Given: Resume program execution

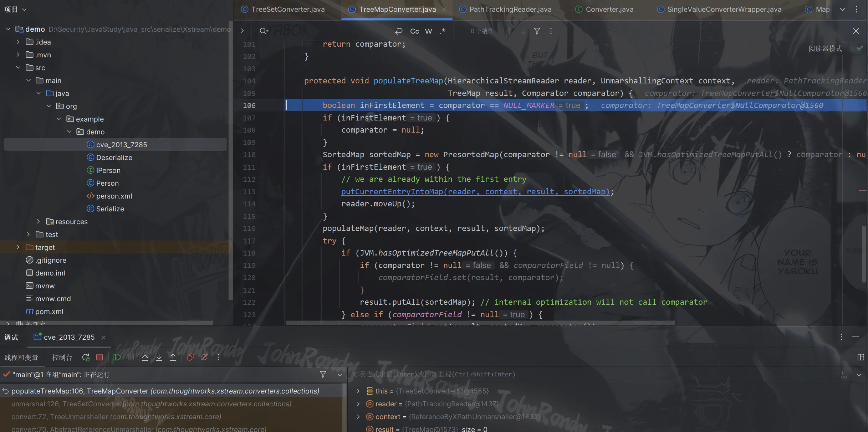Looking at the screenshot, I should click(x=117, y=357).
